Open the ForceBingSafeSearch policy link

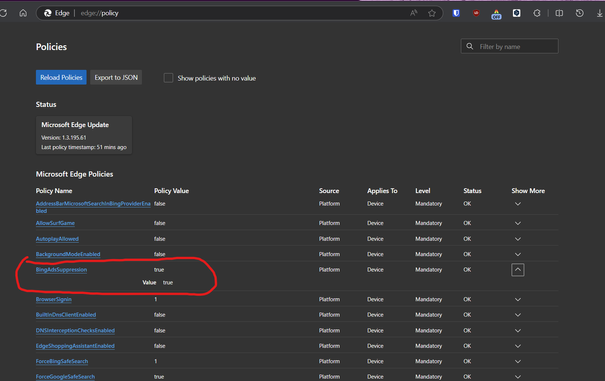(62, 361)
